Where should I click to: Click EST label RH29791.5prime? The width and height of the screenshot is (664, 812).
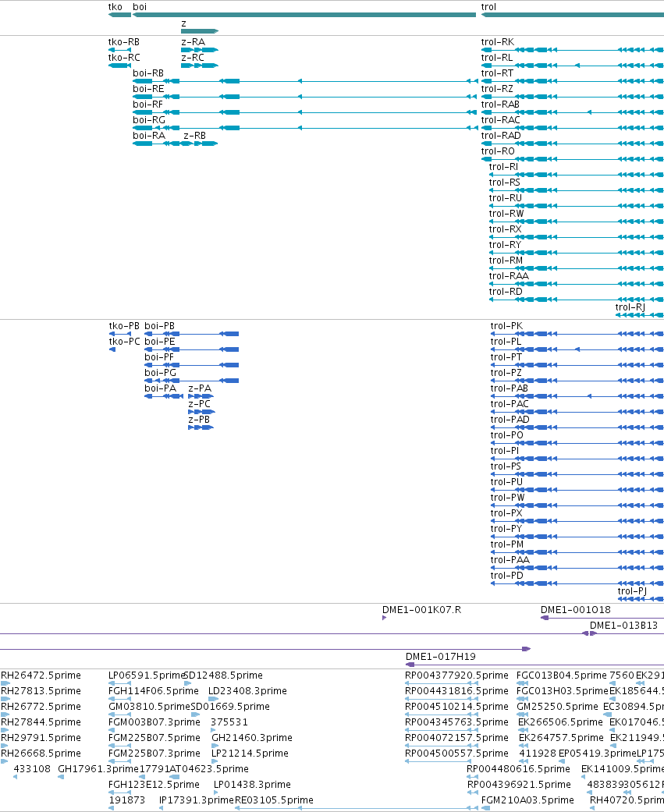coord(41,737)
